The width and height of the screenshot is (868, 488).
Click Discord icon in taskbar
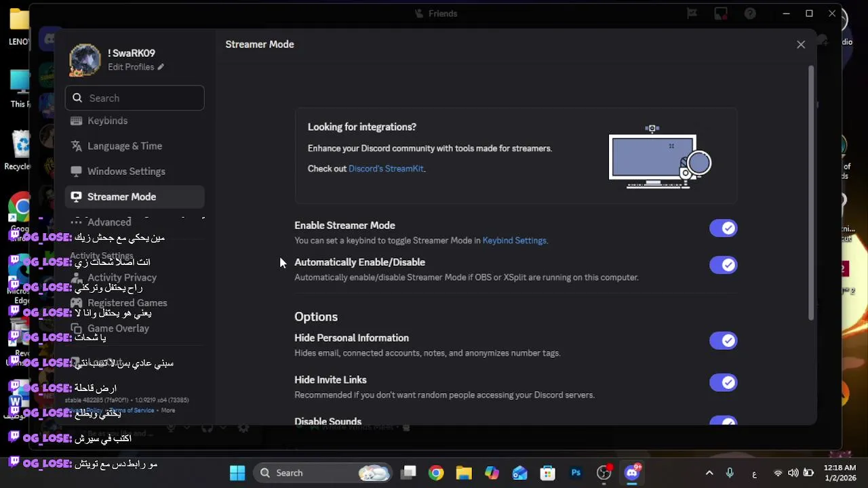[632, 473]
